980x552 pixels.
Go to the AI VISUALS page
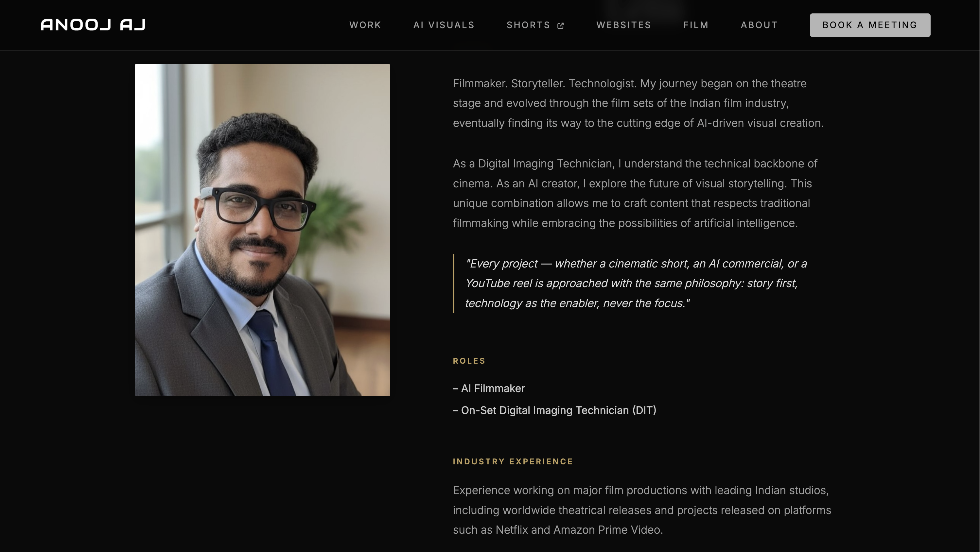pos(444,25)
